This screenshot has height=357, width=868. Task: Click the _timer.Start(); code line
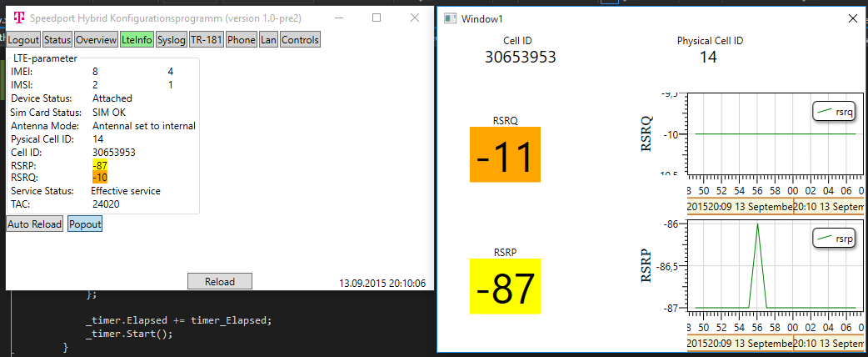pyautogui.click(x=130, y=334)
